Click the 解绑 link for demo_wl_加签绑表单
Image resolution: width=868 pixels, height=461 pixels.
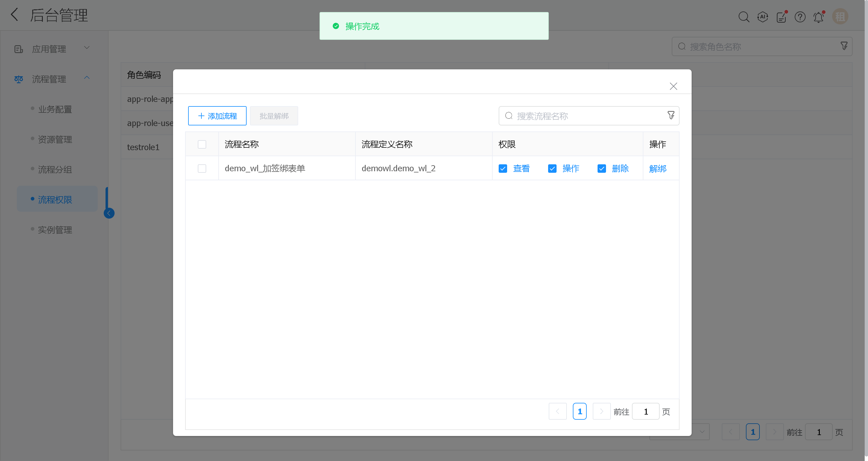tap(658, 168)
